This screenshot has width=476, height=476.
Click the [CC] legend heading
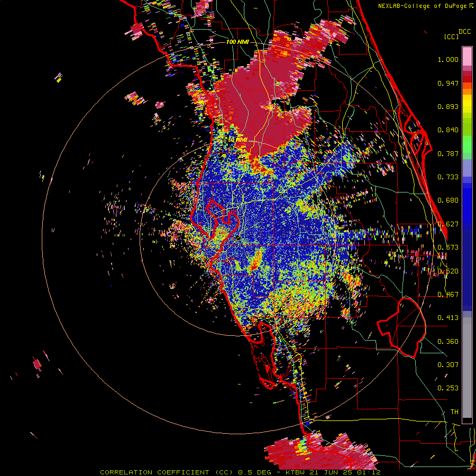pos(452,36)
